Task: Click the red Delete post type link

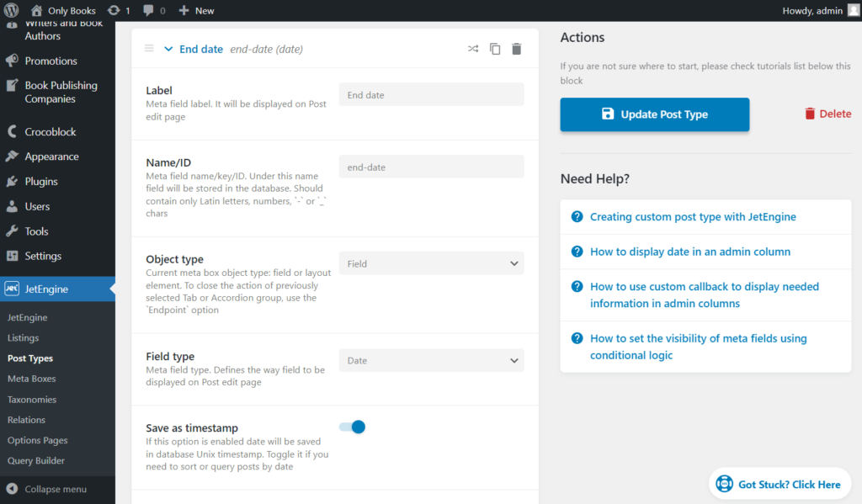Action: [x=828, y=114]
